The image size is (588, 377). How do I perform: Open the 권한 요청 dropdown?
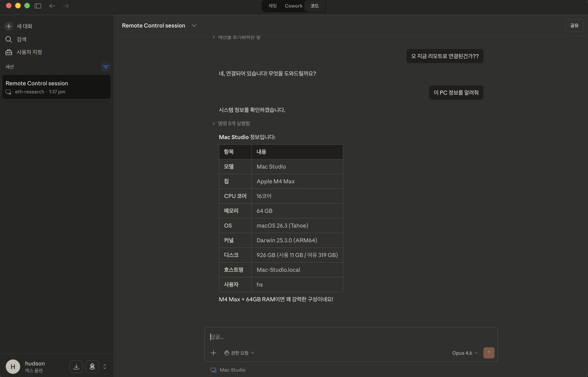click(x=239, y=353)
